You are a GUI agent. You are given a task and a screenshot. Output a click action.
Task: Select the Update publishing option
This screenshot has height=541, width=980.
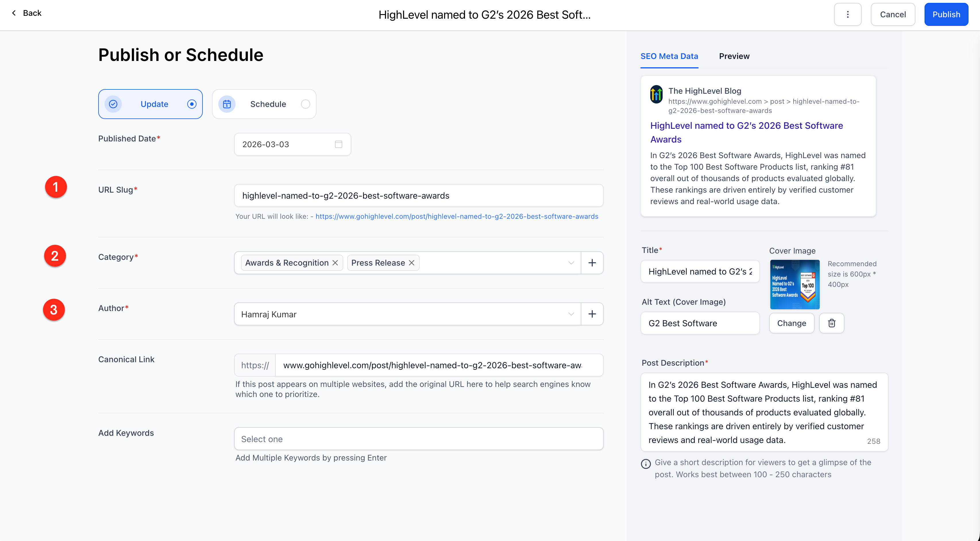[150, 103]
